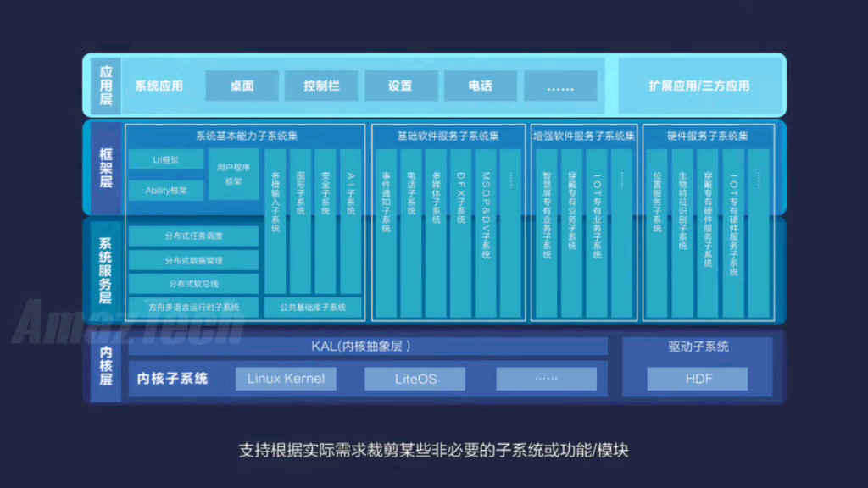Image resolution: width=868 pixels, height=488 pixels.
Task: Select the LiteOS block
Action: pyautogui.click(x=415, y=379)
